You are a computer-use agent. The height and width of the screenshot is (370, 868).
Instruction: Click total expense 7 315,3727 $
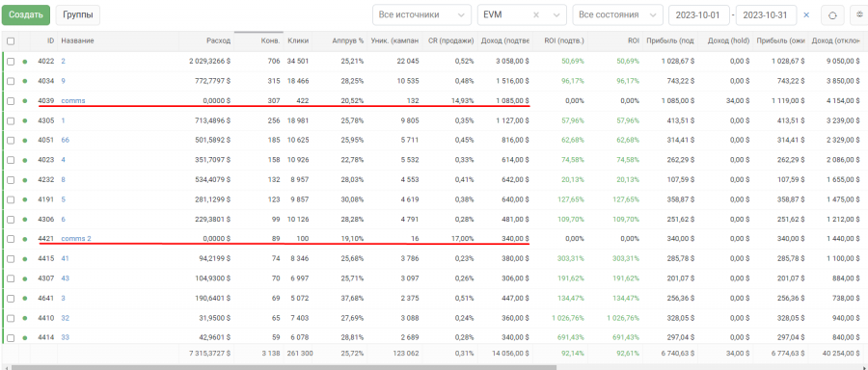click(209, 353)
